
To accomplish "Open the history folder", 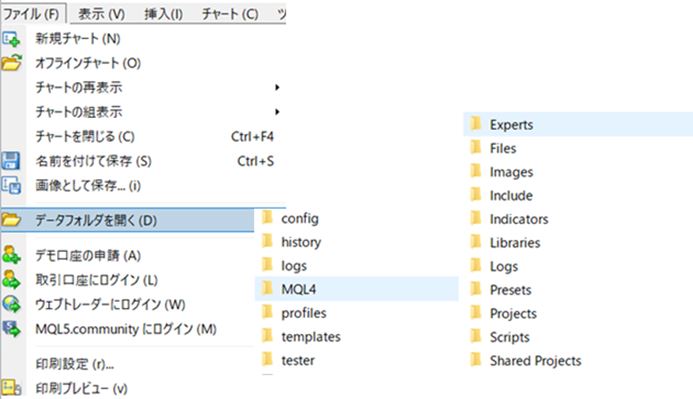I will (301, 242).
